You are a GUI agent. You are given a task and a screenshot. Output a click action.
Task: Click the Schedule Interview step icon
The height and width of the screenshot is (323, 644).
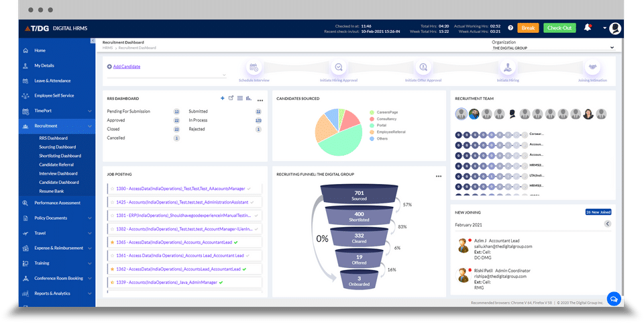point(254,67)
